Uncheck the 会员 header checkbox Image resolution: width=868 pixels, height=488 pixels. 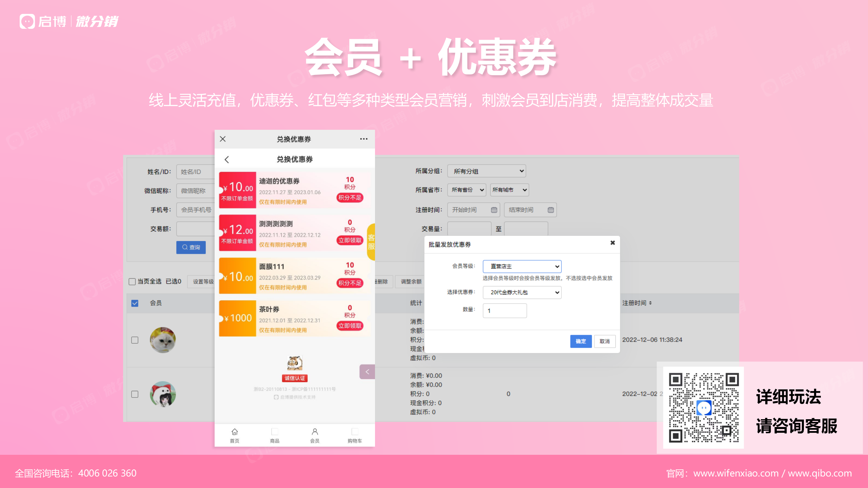click(135, 303)
